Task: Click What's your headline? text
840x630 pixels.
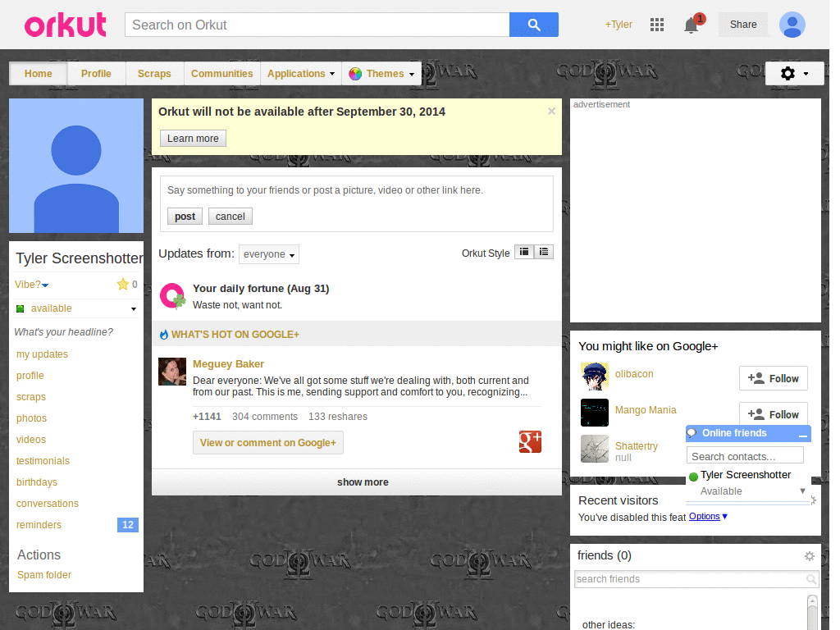Action: [63, 332]
